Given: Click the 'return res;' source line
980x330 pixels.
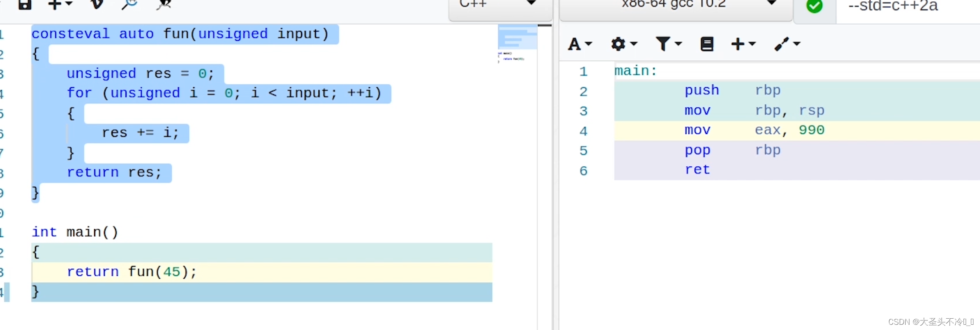Looking at the screenshot, I should pyautogui.click(x=114, y=172).
